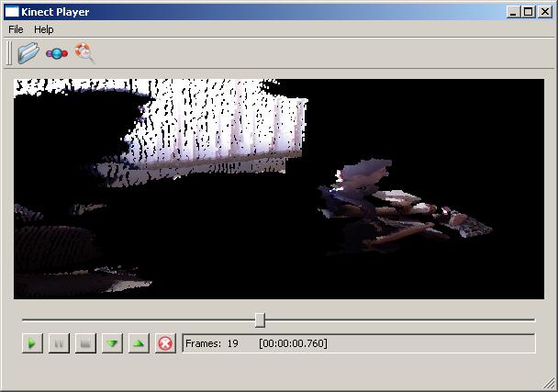This screenshot has width=558, height=392.
Task: Click the frame position slider handle
Action: click(260, 319)
